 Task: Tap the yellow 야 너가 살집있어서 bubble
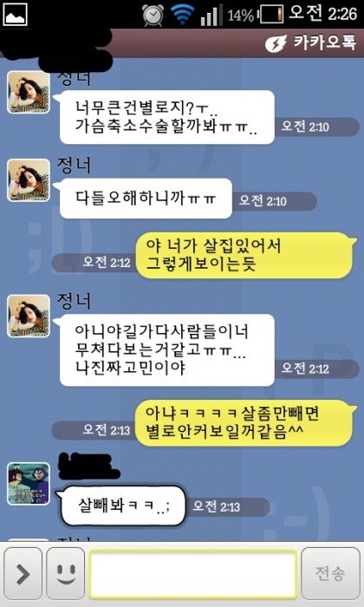tap(246, 255)
